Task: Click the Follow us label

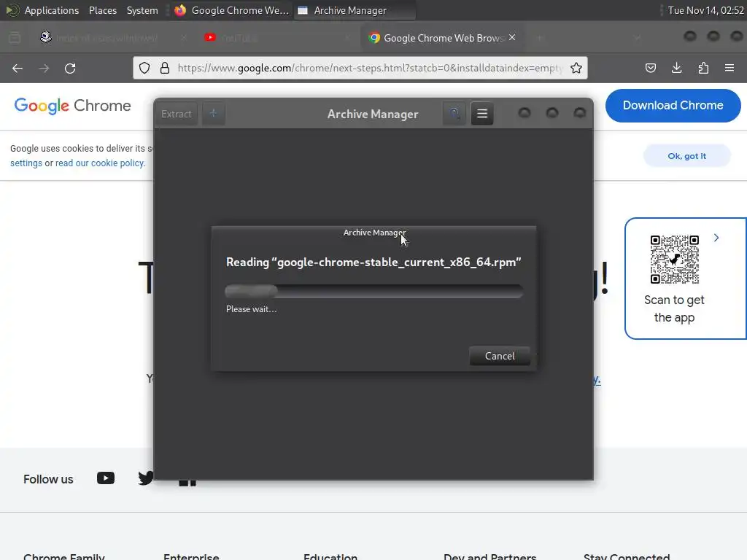Action: tap(48, 479)
